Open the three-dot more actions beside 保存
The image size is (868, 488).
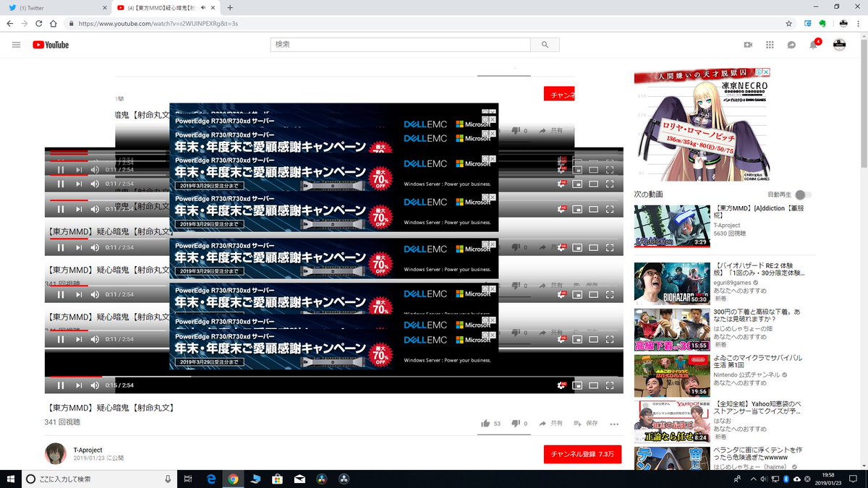coord(614,424)
